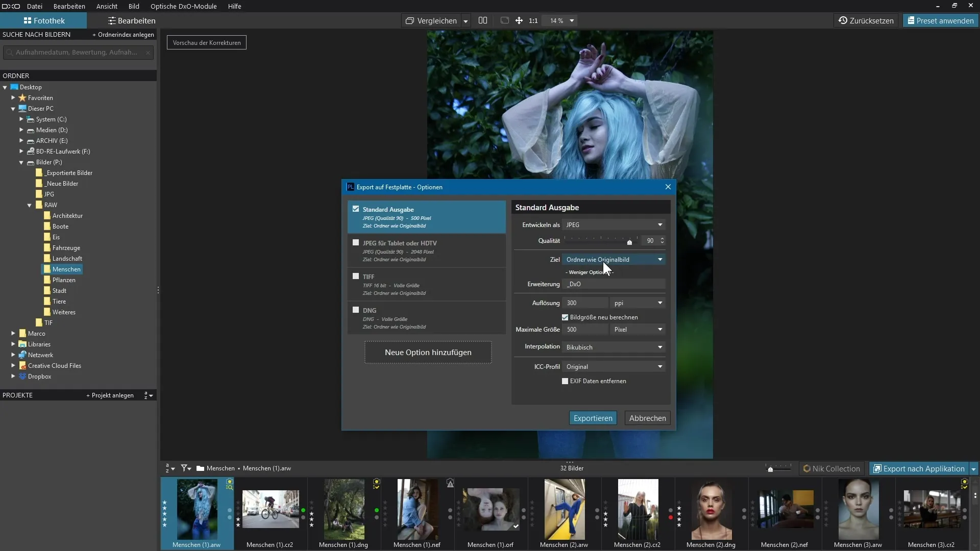This screenshot has width=980, height=551.
Task: Enable JPEG für Tablet oder HDTV option
Action: click(x=356, y=243)
